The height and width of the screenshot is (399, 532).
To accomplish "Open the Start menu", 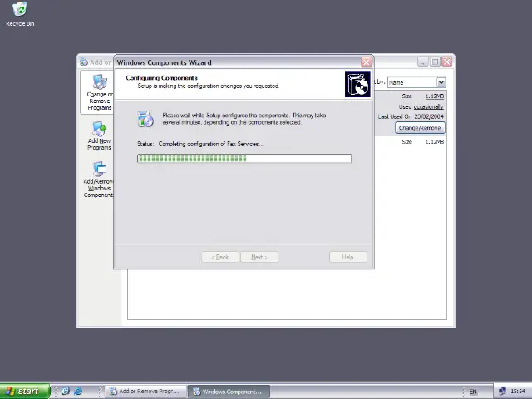I will tap(25, 392).
